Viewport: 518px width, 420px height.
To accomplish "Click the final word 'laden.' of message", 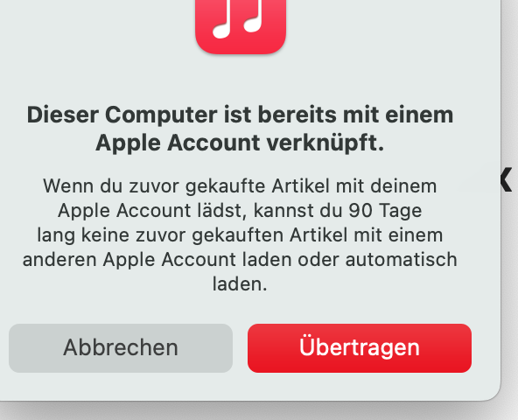I will [x=240, y=283].
